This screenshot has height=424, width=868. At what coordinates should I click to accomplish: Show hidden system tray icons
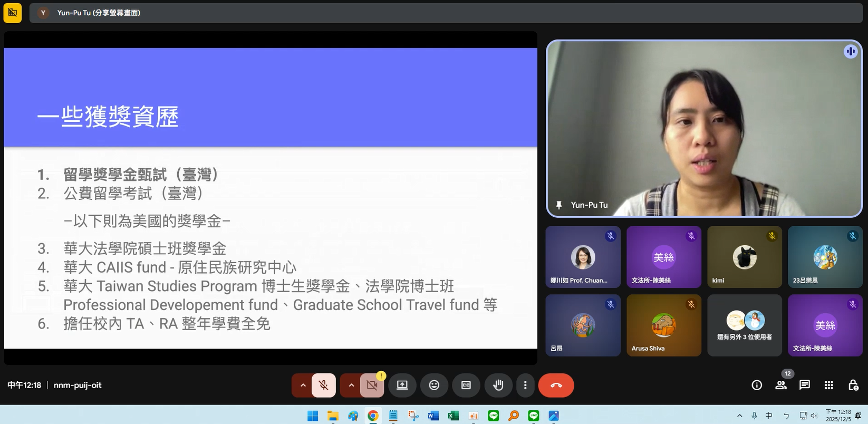point(739,416)
